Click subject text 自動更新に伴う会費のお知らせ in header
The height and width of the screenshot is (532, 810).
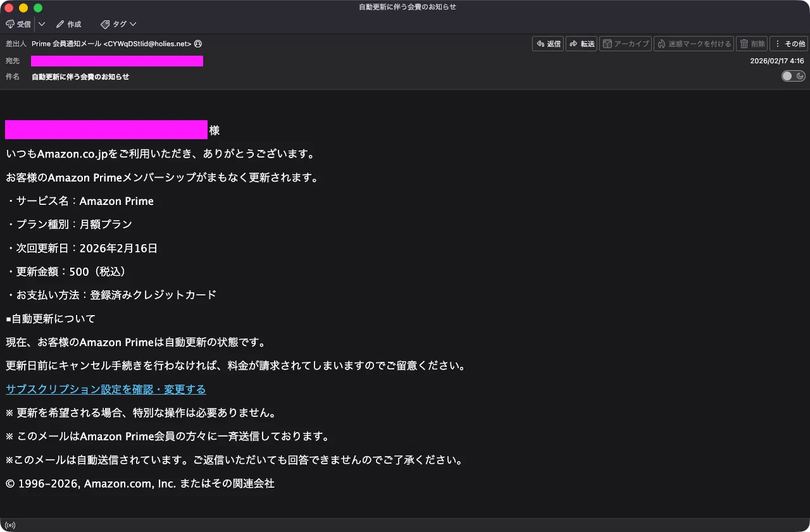coord(80,77)
